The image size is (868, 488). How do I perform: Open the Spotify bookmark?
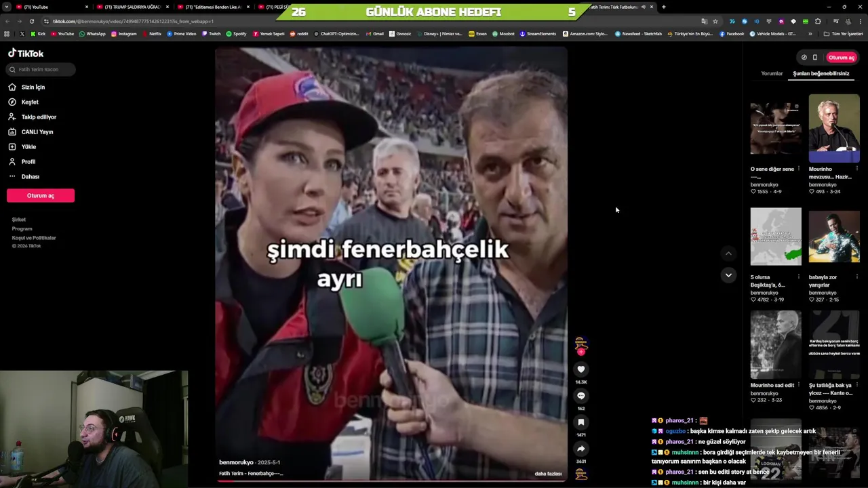236,34
